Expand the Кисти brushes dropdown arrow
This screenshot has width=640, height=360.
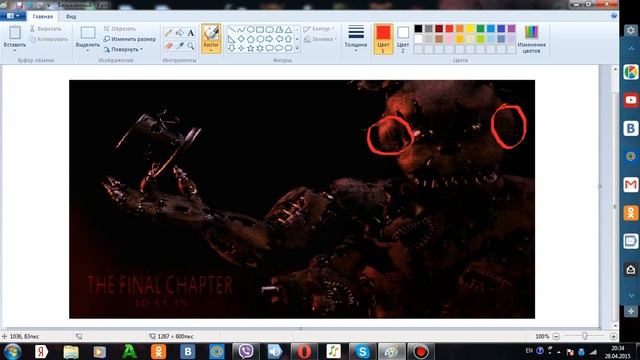click(211, 50)
